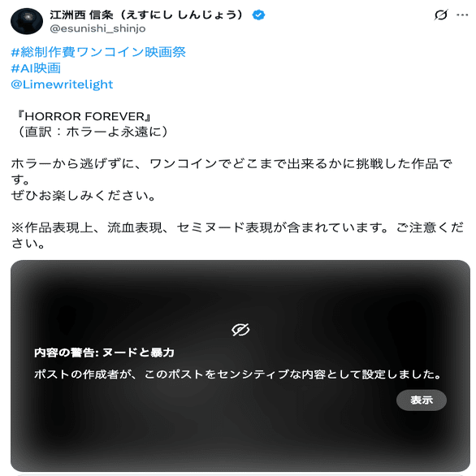This screenshot has height=476, width=476.
Task: Visit the @Limewritelight mention
Action: click(x=62, y=84)
